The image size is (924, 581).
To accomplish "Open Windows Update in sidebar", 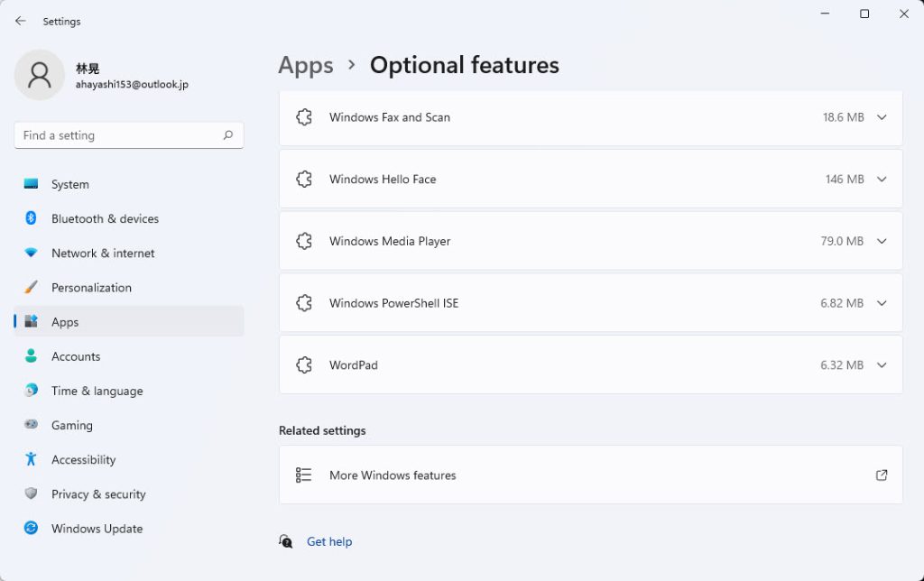I will tap(128, 528).
